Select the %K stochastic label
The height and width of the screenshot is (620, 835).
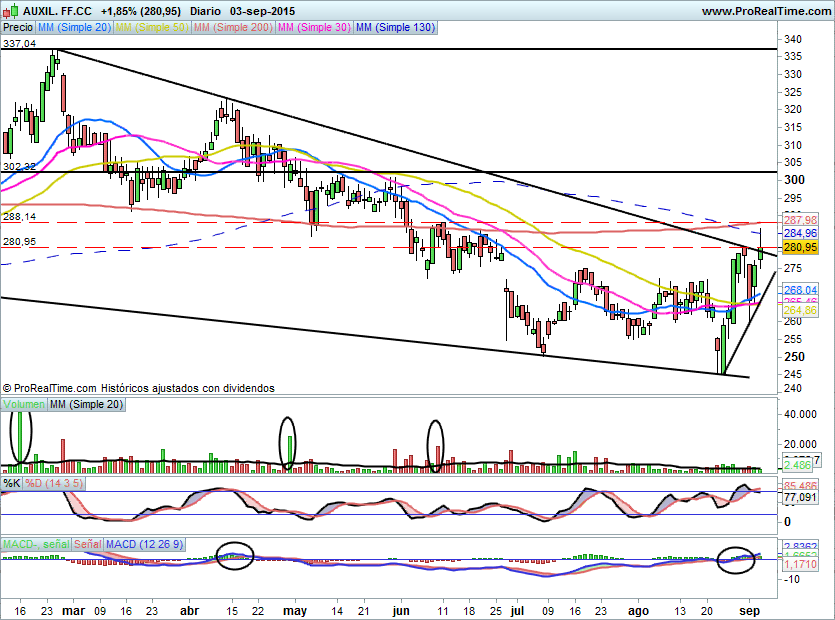[12, 484]
